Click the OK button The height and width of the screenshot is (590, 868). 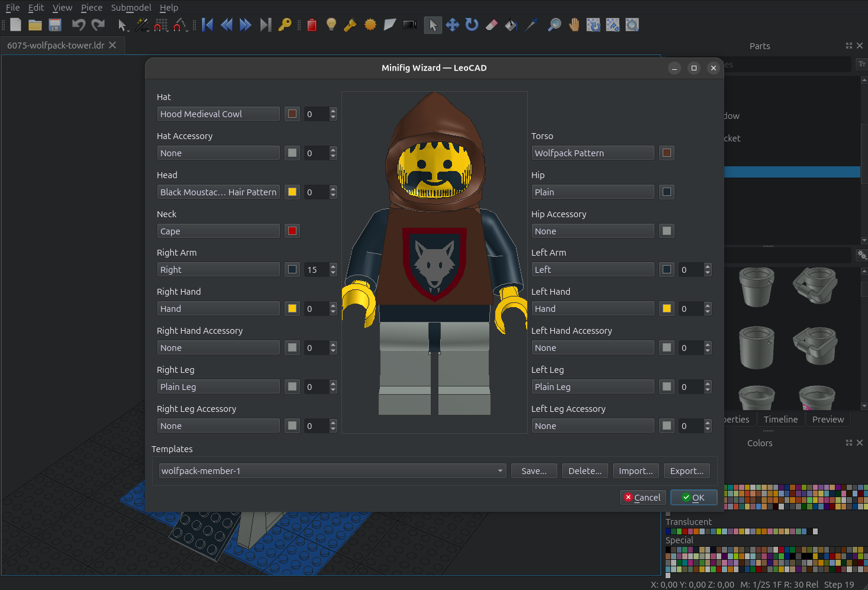point(693,498)
